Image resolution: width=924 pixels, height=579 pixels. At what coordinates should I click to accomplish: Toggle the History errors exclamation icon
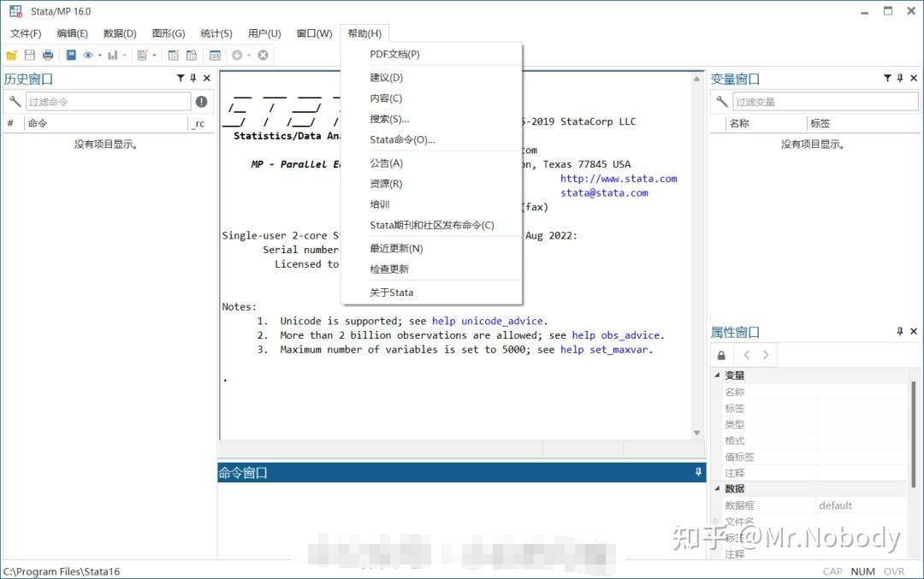(x=202, y=101)
